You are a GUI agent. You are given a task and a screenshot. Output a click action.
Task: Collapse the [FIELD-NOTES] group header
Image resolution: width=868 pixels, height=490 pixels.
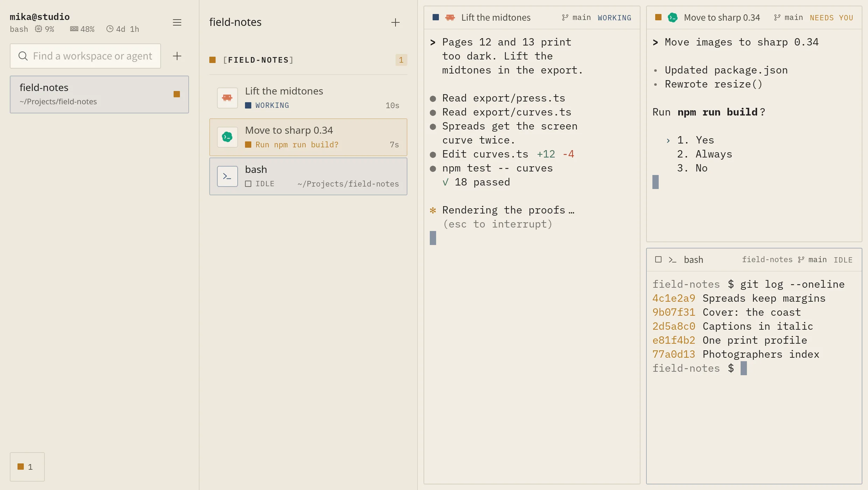pyautogui.click(x=308, y=60)
